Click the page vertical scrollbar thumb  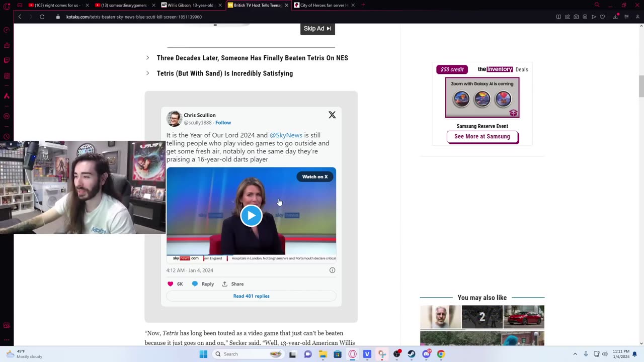[x=641, y=86]
